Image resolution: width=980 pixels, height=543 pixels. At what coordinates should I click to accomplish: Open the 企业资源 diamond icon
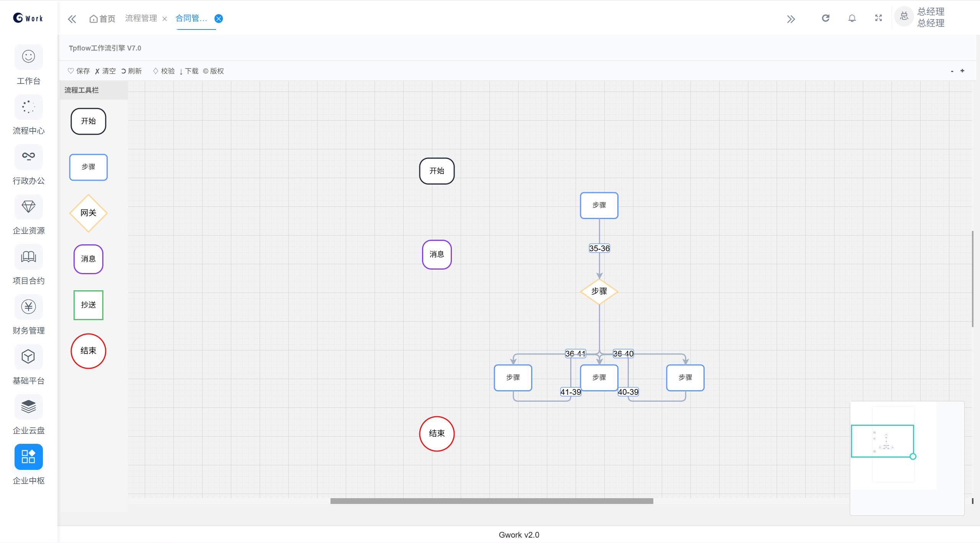(x=28, y=207)
